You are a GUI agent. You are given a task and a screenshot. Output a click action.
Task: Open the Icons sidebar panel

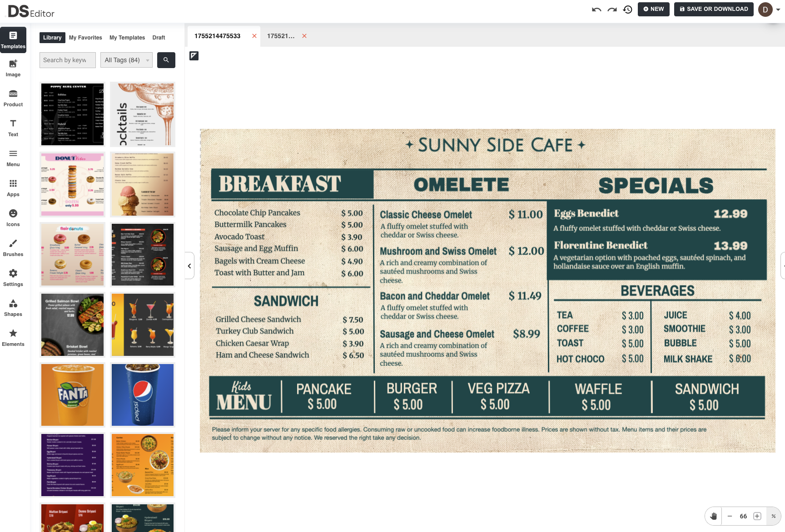tap(13, 218)
